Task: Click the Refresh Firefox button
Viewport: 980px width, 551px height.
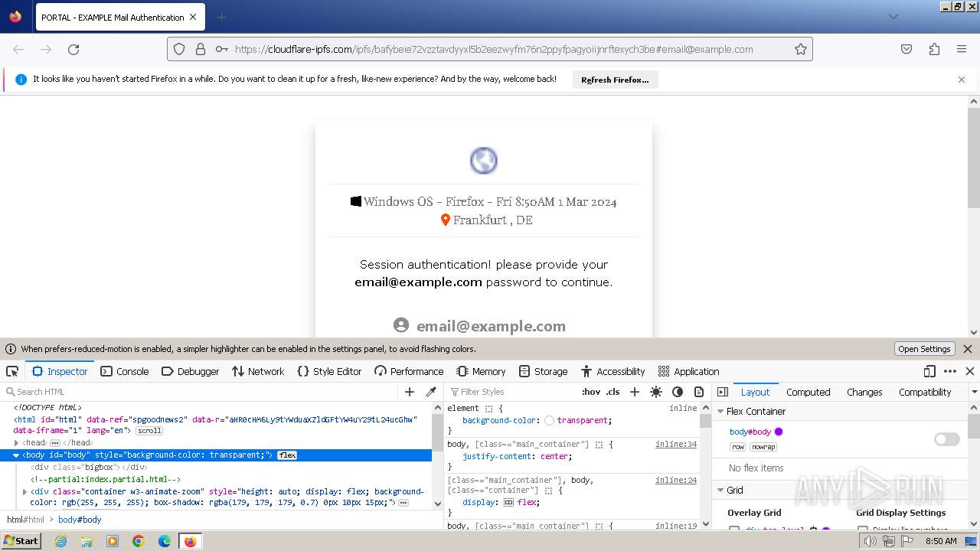Action: 615,80
